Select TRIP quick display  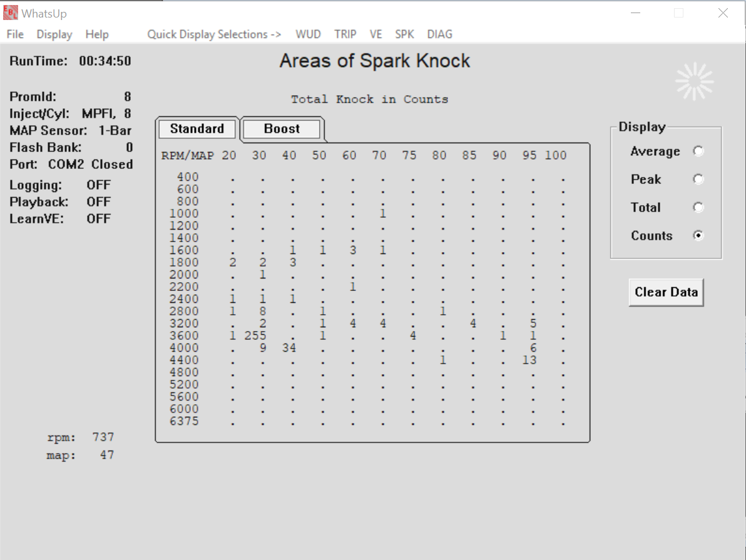(345, 34)
